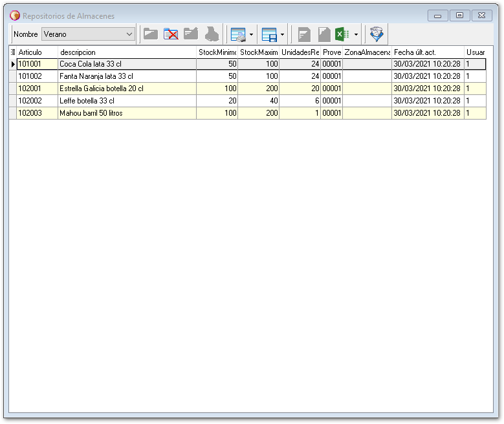Open the Nombre combo box showing Verano
The height and width of the screenshot is (424, 504).
tap(88, 34)
